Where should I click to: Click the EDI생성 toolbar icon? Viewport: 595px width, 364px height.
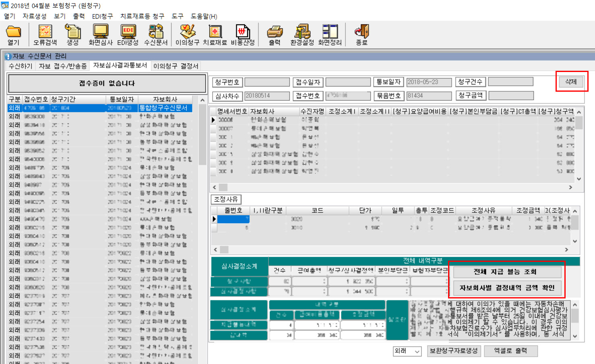[128, 32]
